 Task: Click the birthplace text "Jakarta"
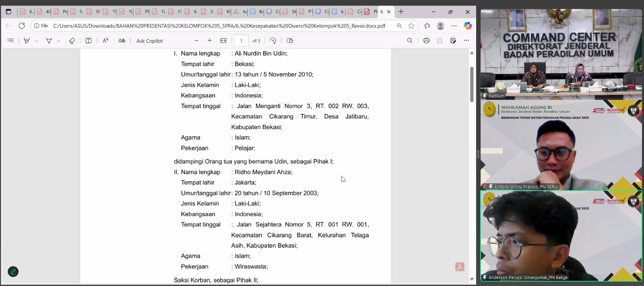point(245,183)
